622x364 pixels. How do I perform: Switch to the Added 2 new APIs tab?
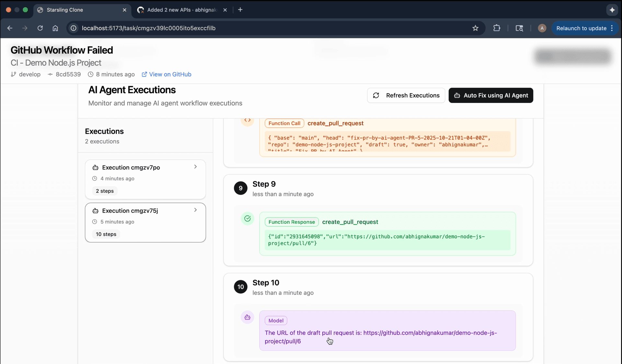[181, 10]
